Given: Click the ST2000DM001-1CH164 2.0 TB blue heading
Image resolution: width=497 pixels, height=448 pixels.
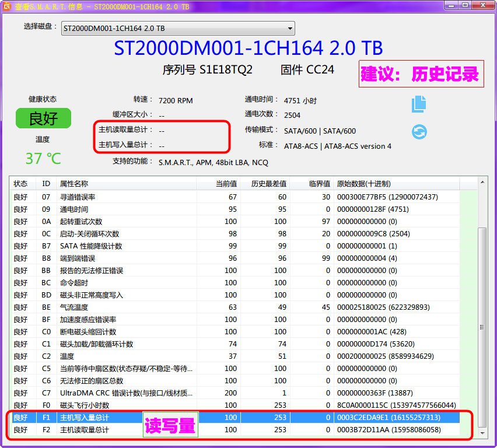Looking at the screenshot, I should (x=248, y=48).
